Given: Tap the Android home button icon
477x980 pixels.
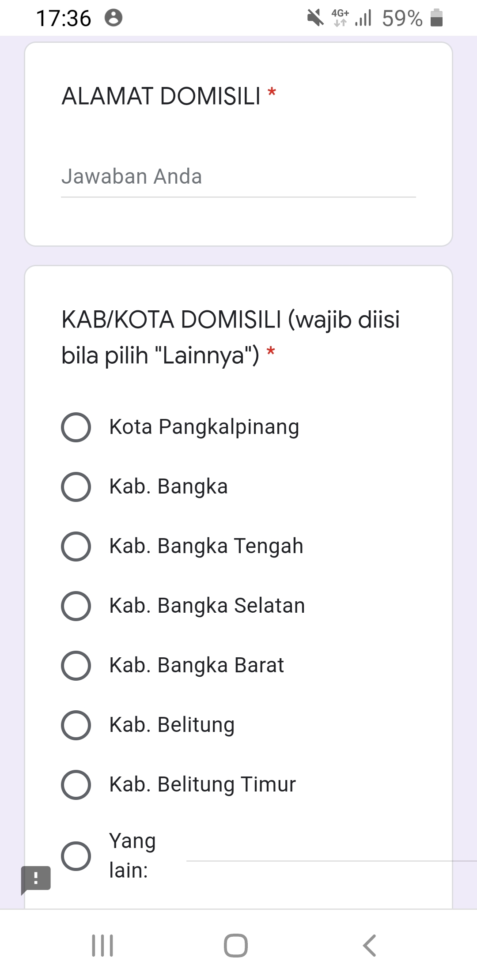Looking at the screenshot, I should click(236, 946).
